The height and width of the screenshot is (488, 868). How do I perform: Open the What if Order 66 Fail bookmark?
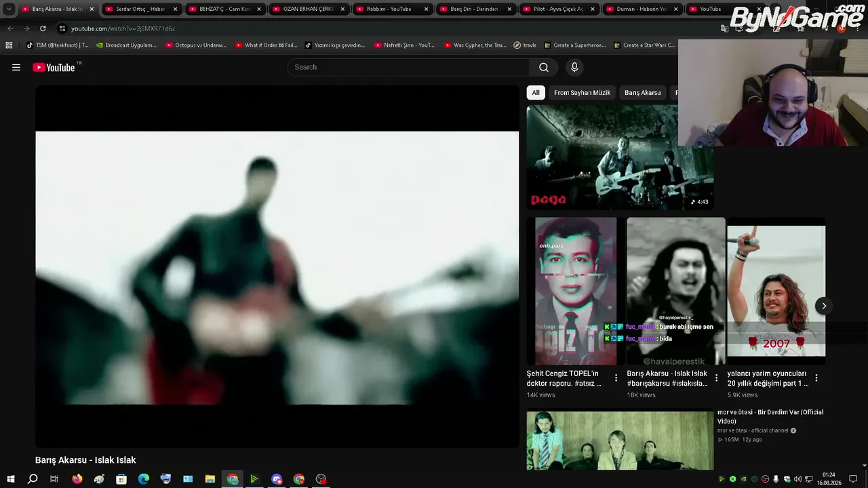pos(266,45)
